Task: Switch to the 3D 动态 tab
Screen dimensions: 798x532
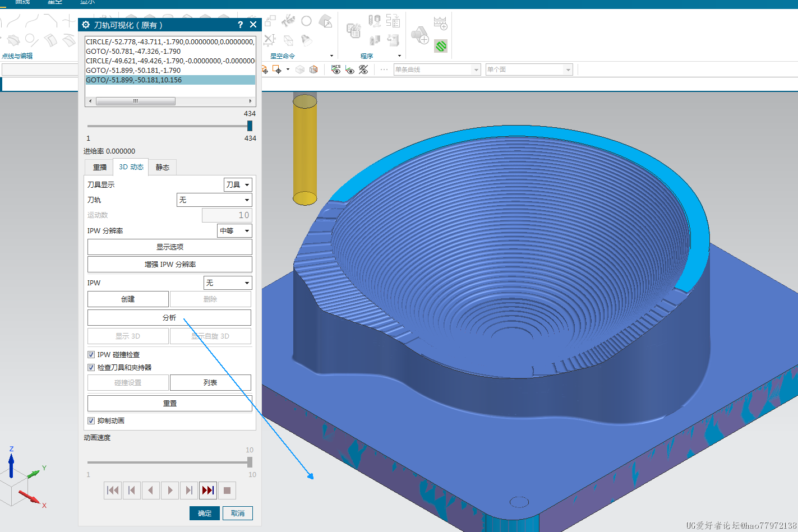Action: click(131, 166)
